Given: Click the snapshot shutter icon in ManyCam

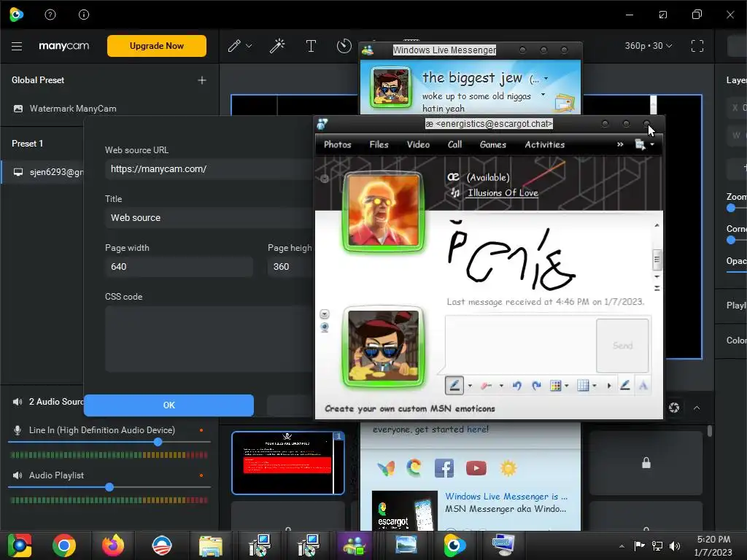Looking at the screenshot, I should (674, 408).
